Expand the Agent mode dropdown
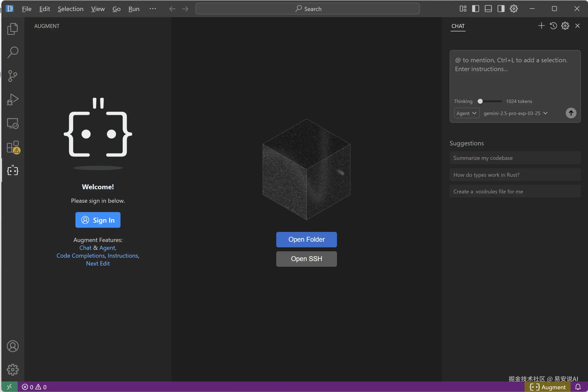The width and height of the screenshot is (588, 392). [x=466, y=113]
